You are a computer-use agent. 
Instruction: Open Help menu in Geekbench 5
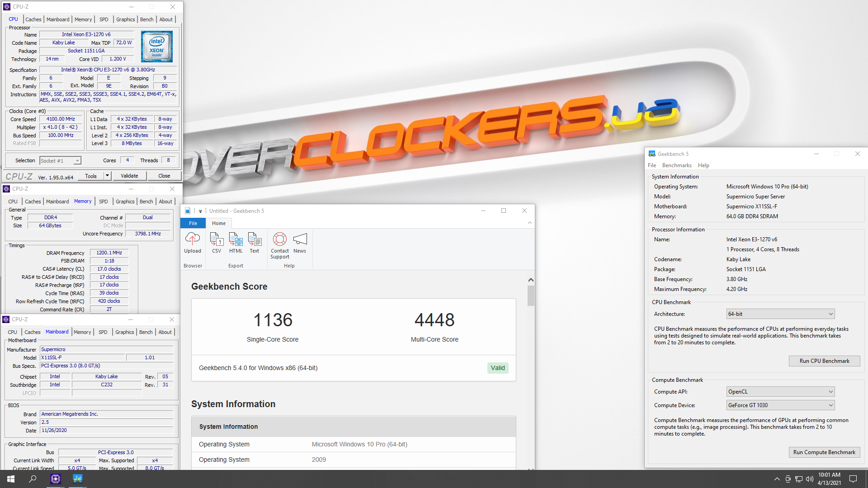point(703,165)
